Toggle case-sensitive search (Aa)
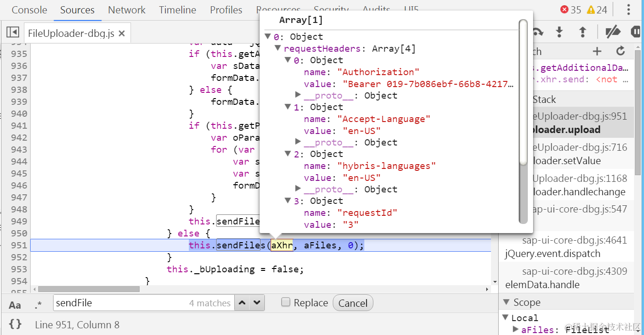This screenshot has height=335, width=644. tap(15, 305)
